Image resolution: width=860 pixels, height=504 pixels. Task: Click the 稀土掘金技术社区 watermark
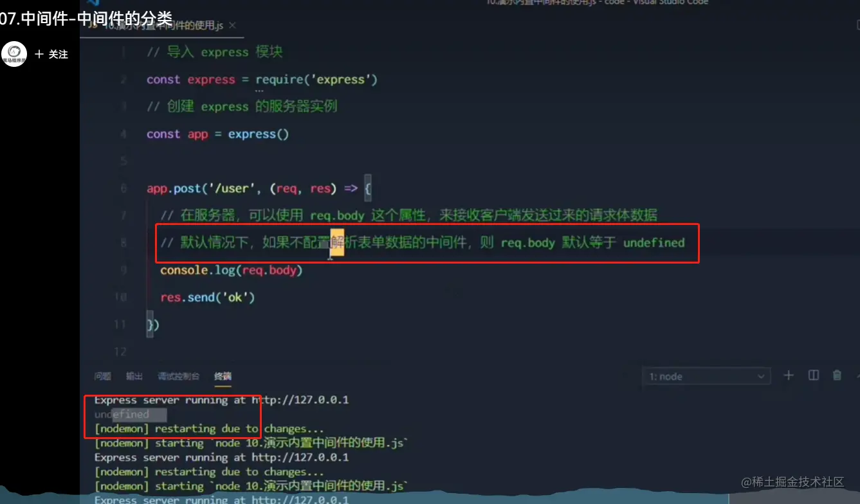tap(792, 482)
